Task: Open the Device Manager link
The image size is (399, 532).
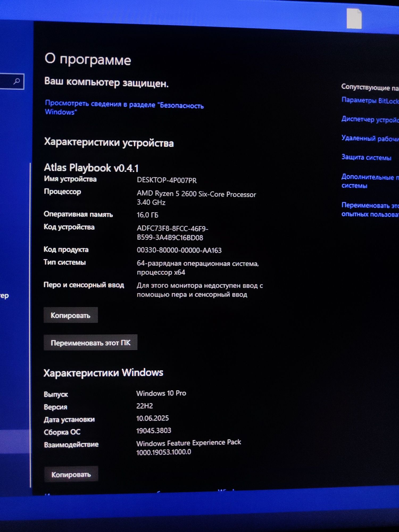Action: [x=370, y=119]
